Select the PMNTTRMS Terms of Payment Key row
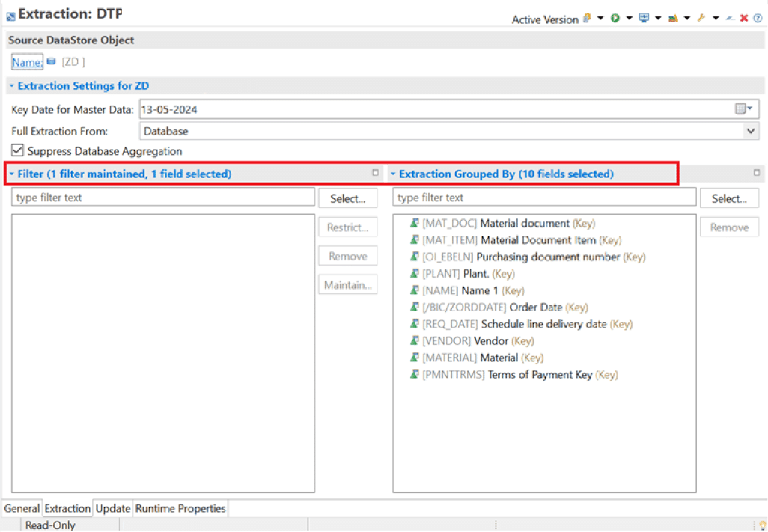Screen dimensions: 768x532 point(514,374)
